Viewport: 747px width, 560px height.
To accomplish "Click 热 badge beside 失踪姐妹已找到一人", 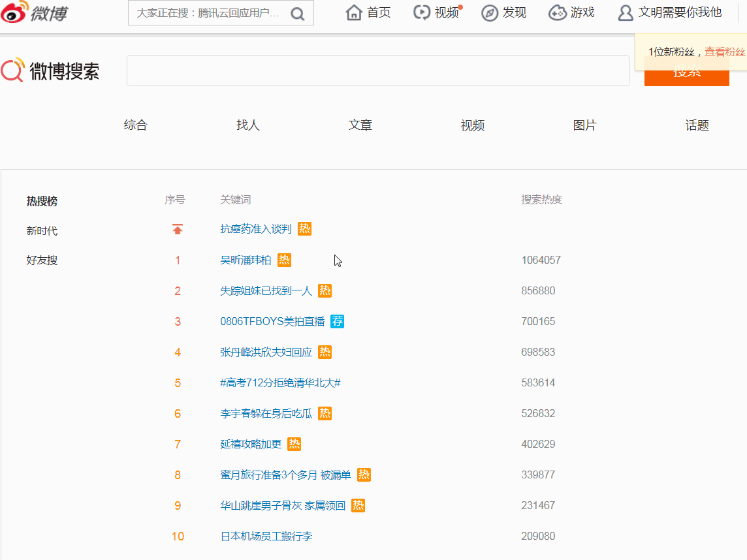I will click(x=325, y=290).
